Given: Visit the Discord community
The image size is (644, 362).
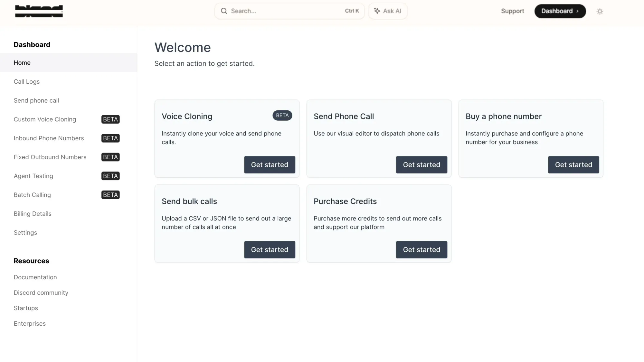Looking at the screenshot, I should point(41,292).
